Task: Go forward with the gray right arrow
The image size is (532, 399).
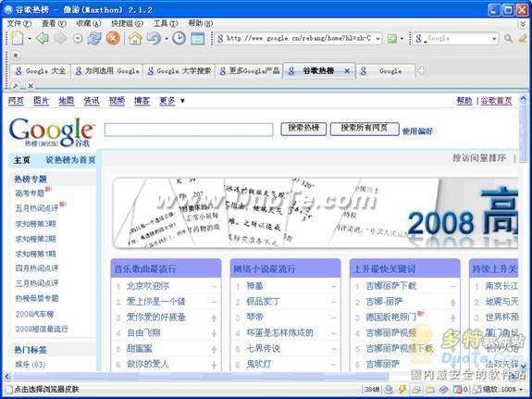Action: pyautogui.click(x=60, y=38)
